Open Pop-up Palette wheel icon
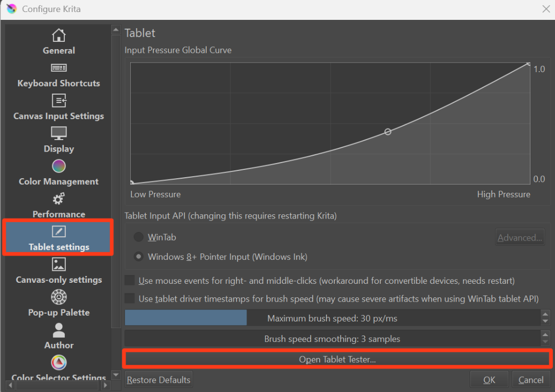The image size is (555, 392). 59,297
